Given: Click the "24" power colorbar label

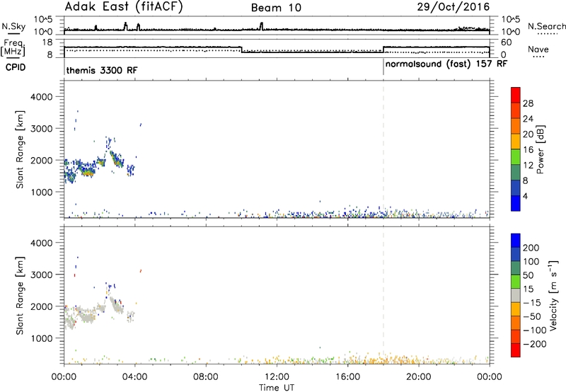Looking at the screenshot, I should tap(528, 119).
